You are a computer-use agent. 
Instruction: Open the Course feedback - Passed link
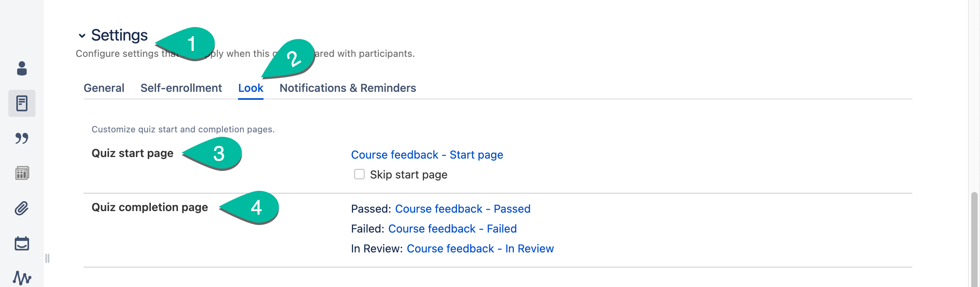(x=463, y=209)
